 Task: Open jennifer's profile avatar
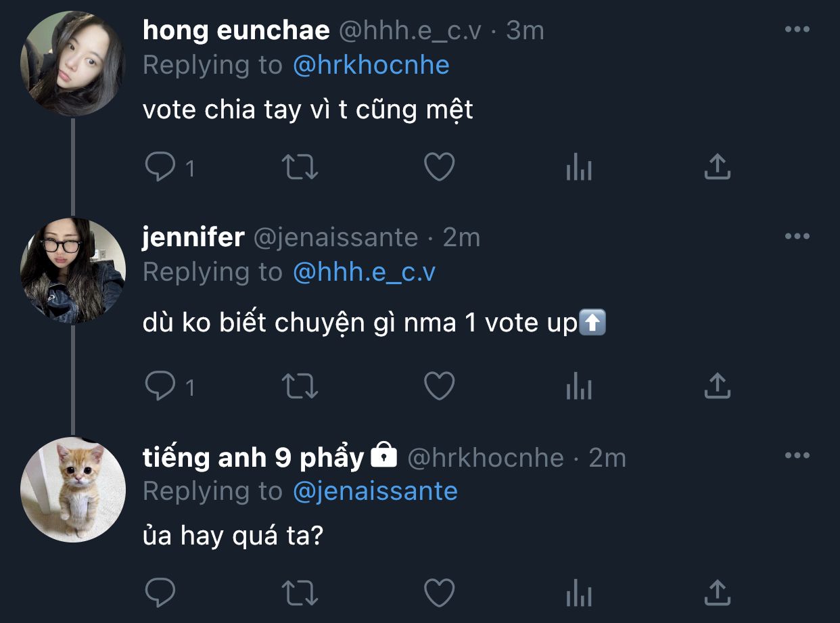[72, 270]
